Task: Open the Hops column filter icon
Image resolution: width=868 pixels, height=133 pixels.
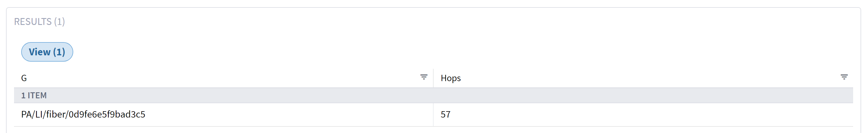Action: tap(844, 77)
